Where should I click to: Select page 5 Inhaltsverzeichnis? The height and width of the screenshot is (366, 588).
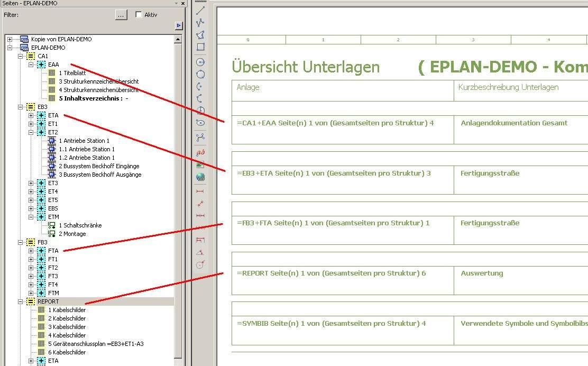[94, 98]
